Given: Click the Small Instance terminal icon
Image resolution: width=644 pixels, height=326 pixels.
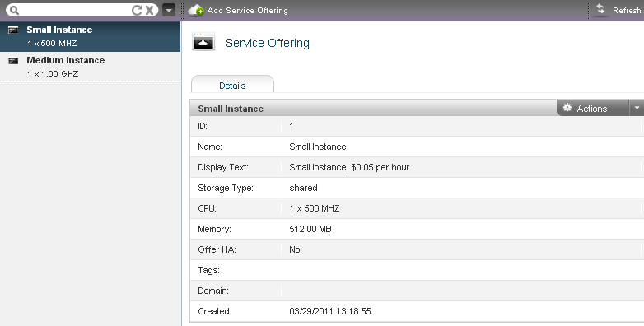Looking at the screenshot, I should (13, 30).
